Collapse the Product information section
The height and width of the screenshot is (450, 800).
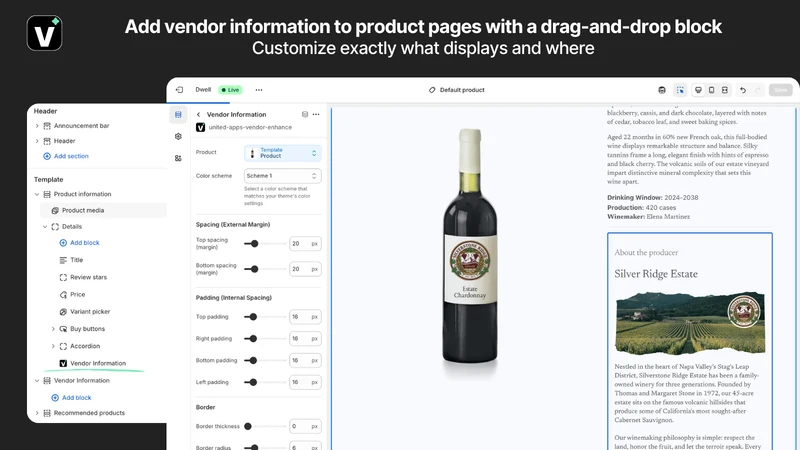tap(37, 194)
